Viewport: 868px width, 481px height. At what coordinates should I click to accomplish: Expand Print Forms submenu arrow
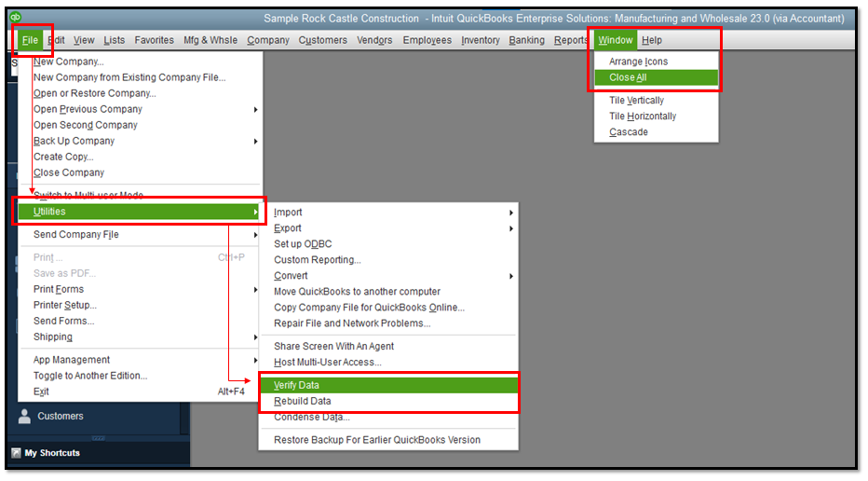coord(255,290)
